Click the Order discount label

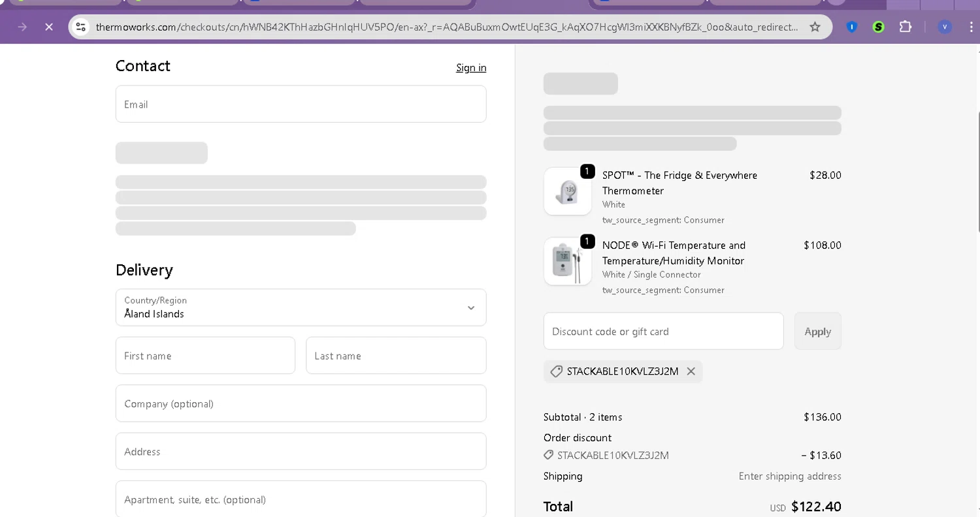coord(578,438)
